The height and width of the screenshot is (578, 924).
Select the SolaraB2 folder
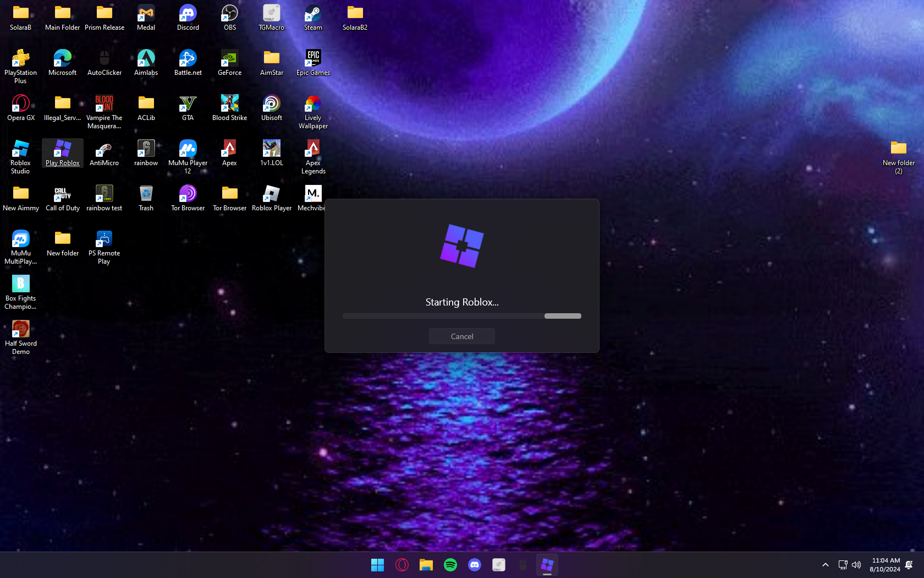[x=355, y=18]
